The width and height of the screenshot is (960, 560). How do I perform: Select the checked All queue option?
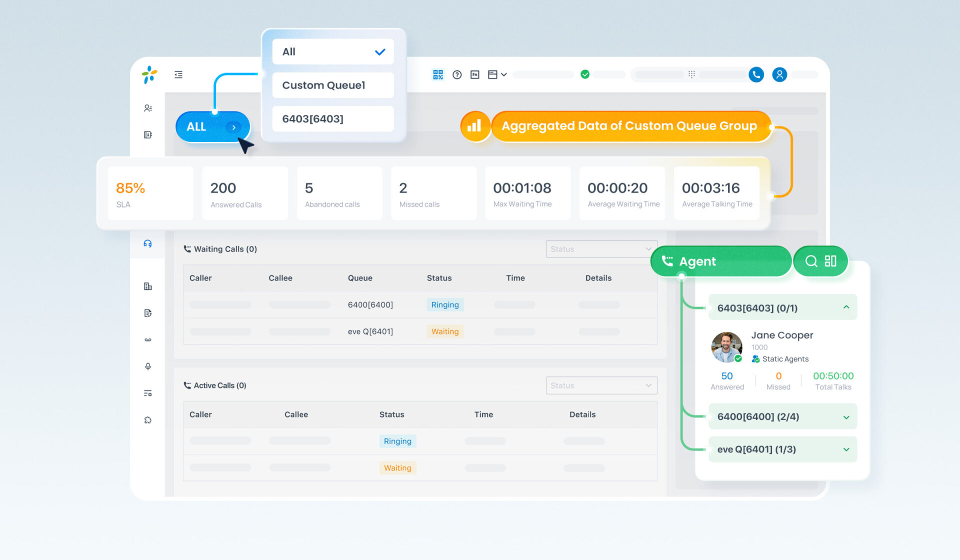pyautogui.click(x=333, y=51)
